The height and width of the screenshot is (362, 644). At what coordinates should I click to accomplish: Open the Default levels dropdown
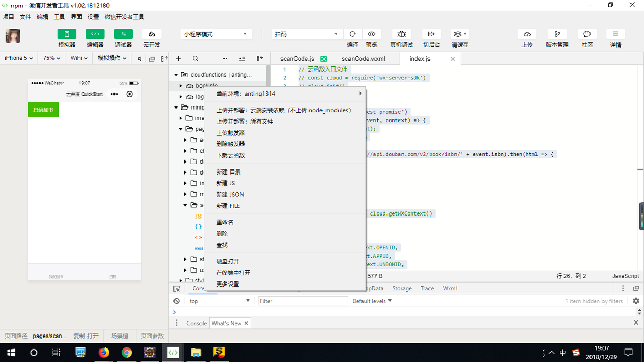[372, 301]
